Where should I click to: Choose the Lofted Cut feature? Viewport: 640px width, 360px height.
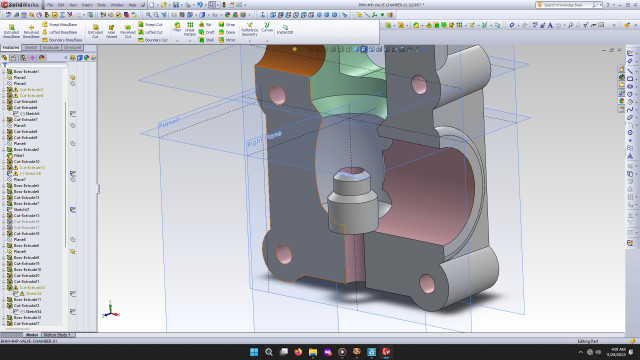point(150,32)
